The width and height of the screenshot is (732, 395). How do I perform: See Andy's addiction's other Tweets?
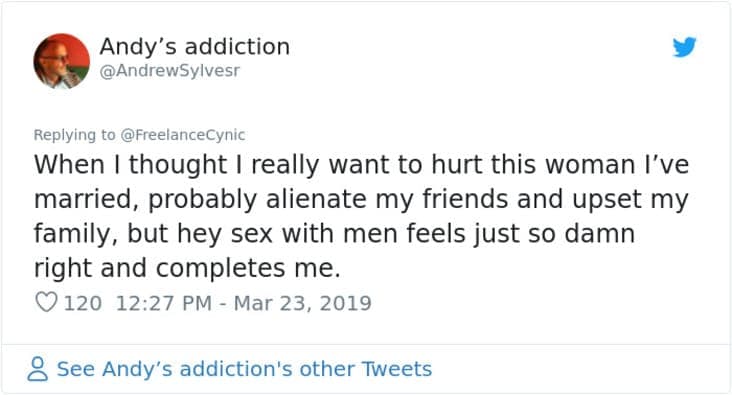point(244,369)
